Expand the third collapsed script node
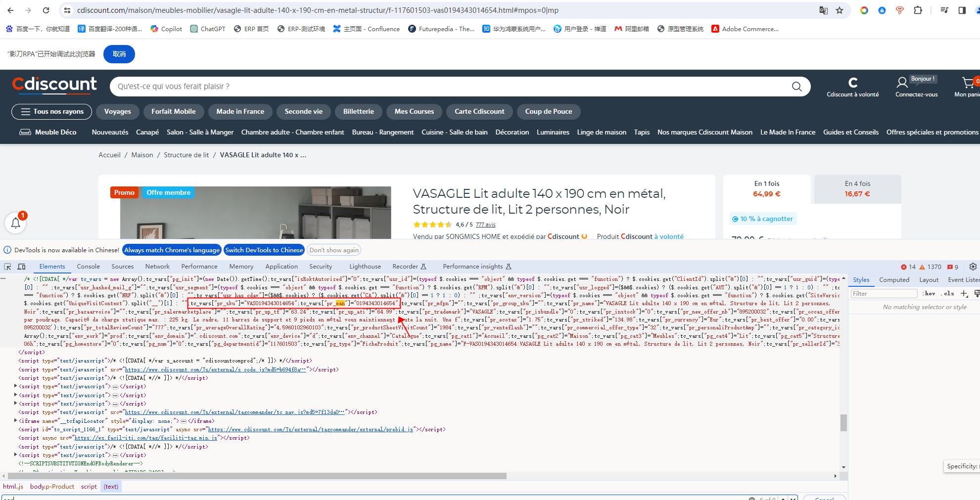 pyautogui.click(x=16, y=403)
